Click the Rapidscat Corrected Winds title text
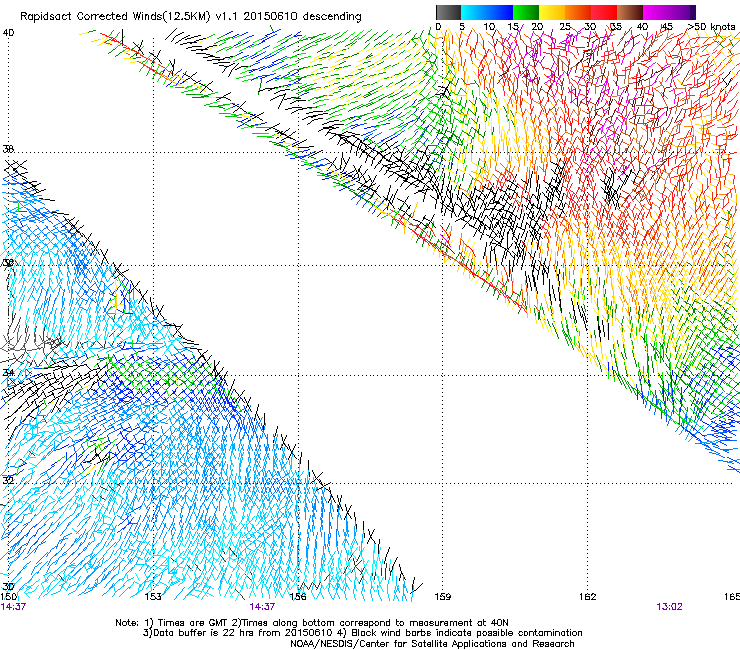The width and height of the screenshot is (740, 650). pyautogui.click(x=191, y=16)
